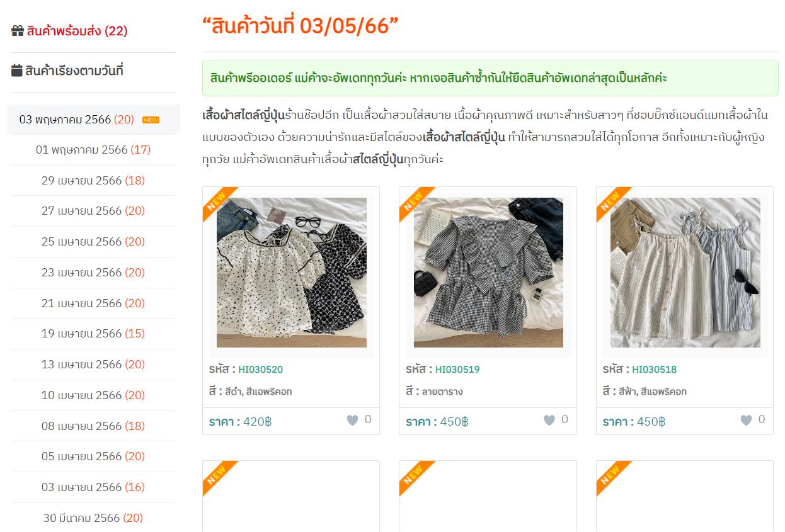
Task: View the striped camisole top image
Action: [x=685, y=273]
